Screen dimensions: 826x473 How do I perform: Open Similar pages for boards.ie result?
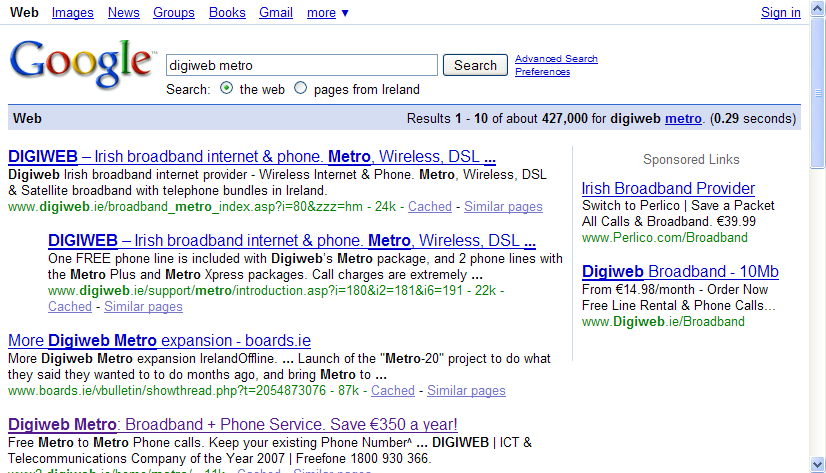(x=466, y=390)
